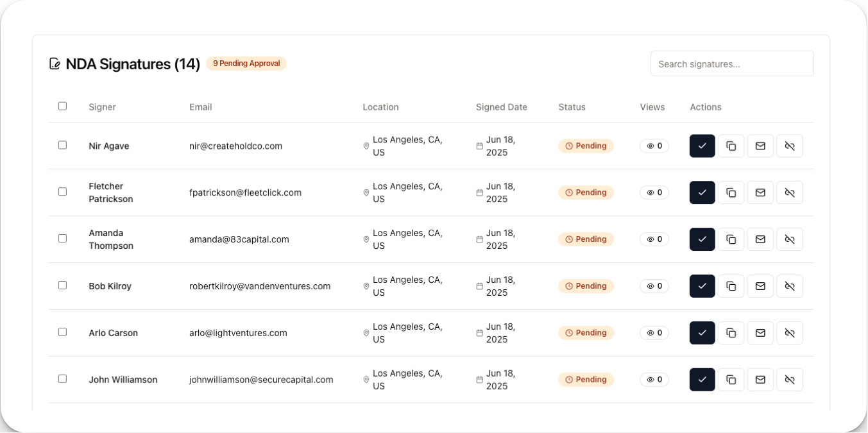The image size is (868, 433).
Task: Approve Arlo Carson's signature
Action: (x=702, y=332)
